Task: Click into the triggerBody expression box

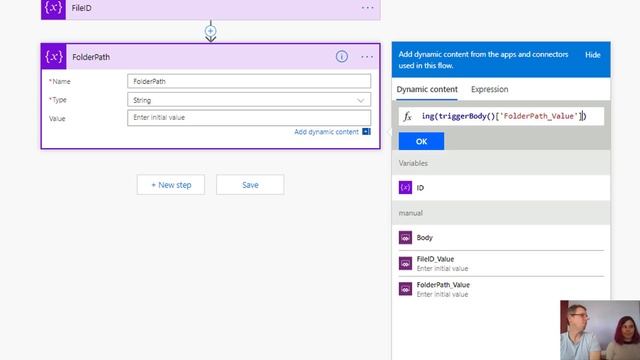Action: coord(501,116)
